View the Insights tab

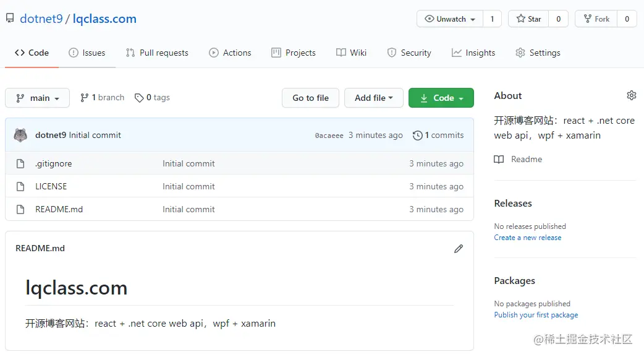(473, 53)
